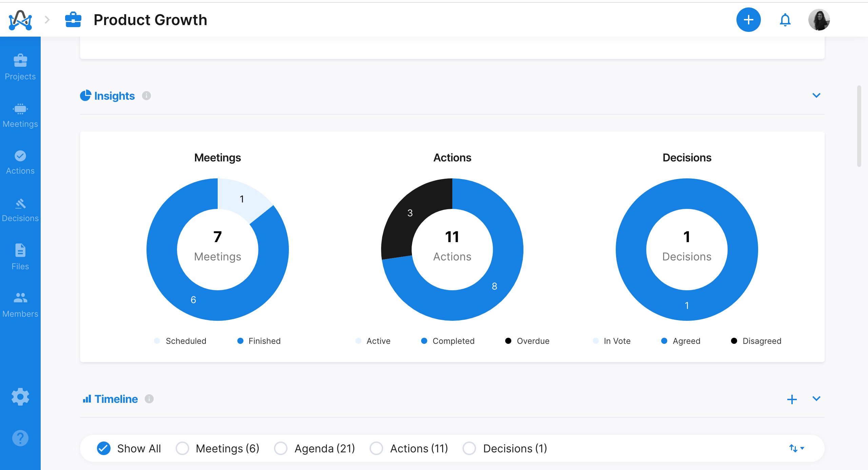Viewport: 868px width, 470px height.
Task: Select the Meetings (6) filter
Action: click(x=182, y=448)
